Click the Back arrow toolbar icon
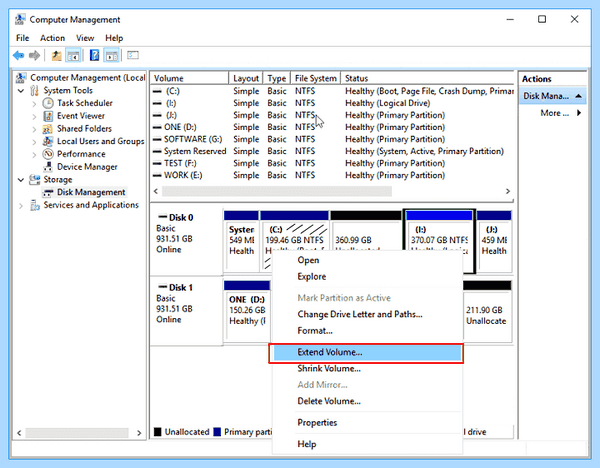Screen dimensions: 600x468 (18, 55)
